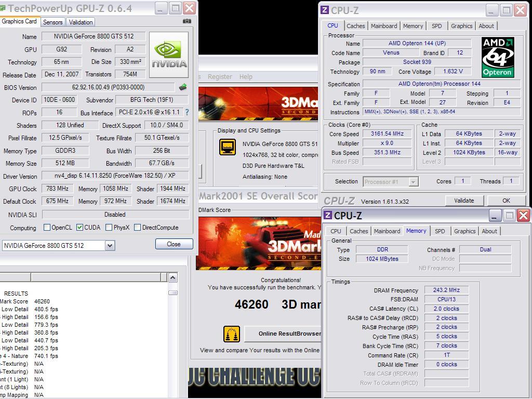Click the GPU-Z screenshot camera icon
This screenshot has height=399, width=532.
tap(187, 21)
